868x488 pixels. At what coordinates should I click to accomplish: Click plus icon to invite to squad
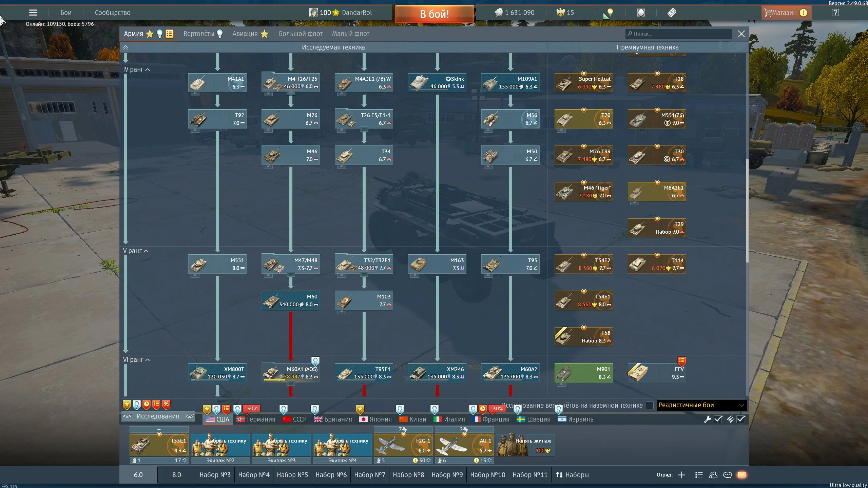[681, 475]
